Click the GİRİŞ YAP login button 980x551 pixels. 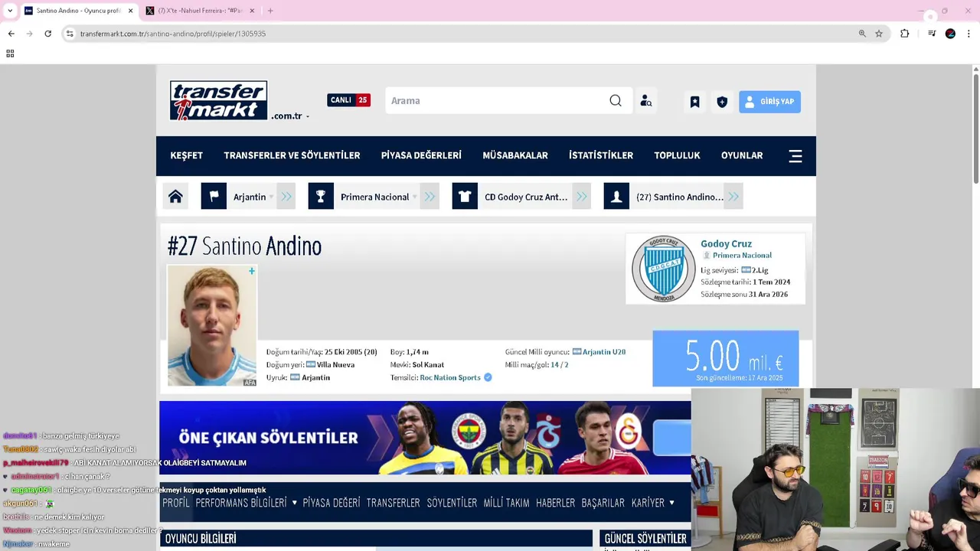(769, 101)
